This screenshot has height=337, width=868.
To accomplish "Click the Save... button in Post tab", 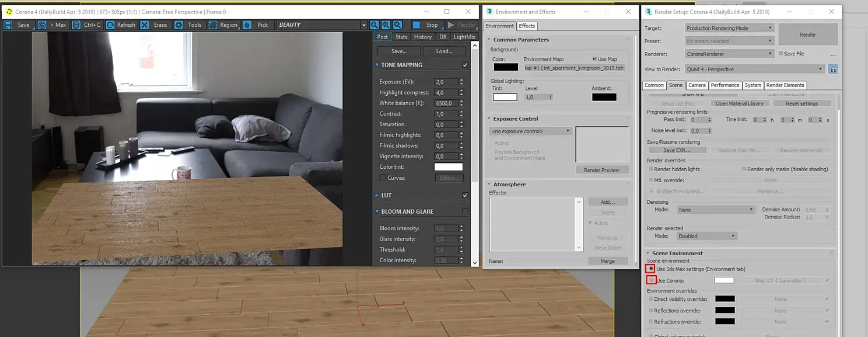I will [399, 51].
